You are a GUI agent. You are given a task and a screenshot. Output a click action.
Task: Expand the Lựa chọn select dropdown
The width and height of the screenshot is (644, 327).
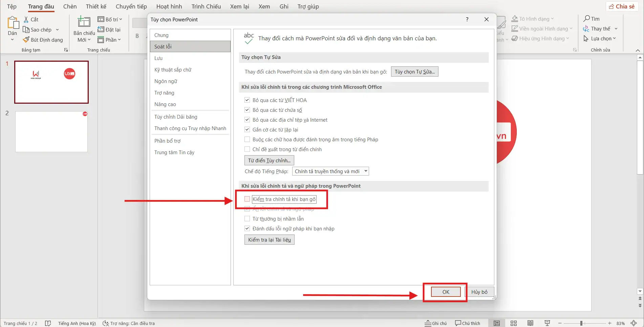tap(600, 39)
